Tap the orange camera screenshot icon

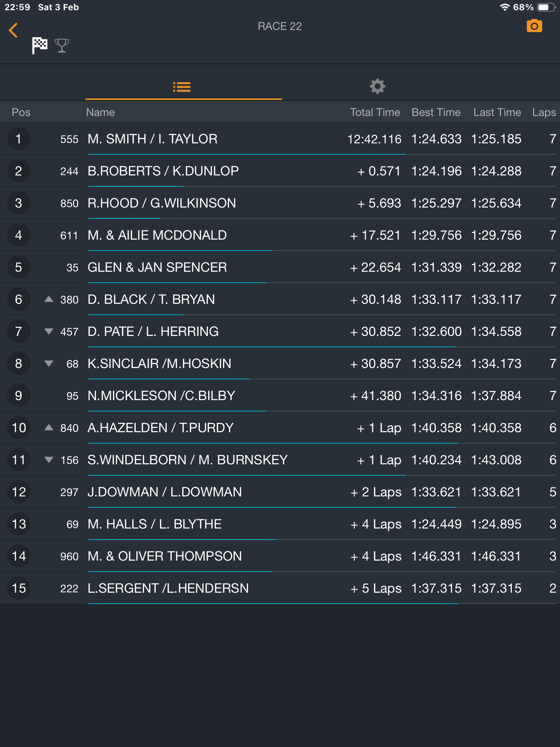coord(534,26)
